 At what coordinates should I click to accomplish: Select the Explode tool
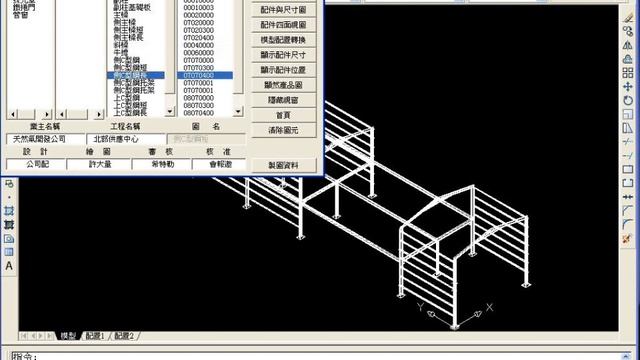pos(628,238)
